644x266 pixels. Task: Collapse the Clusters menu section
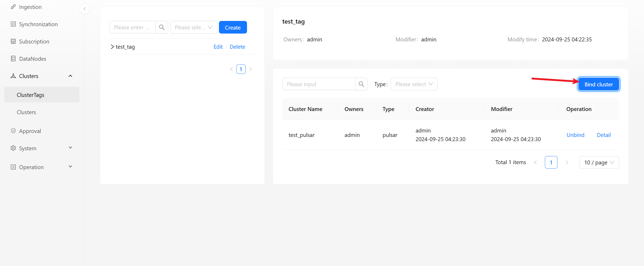(70, 76)
